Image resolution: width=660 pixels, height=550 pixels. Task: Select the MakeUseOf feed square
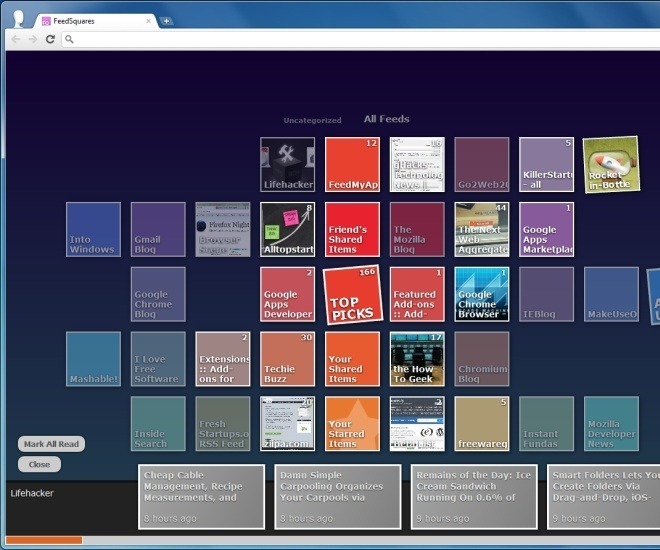[x=611, y=294]
